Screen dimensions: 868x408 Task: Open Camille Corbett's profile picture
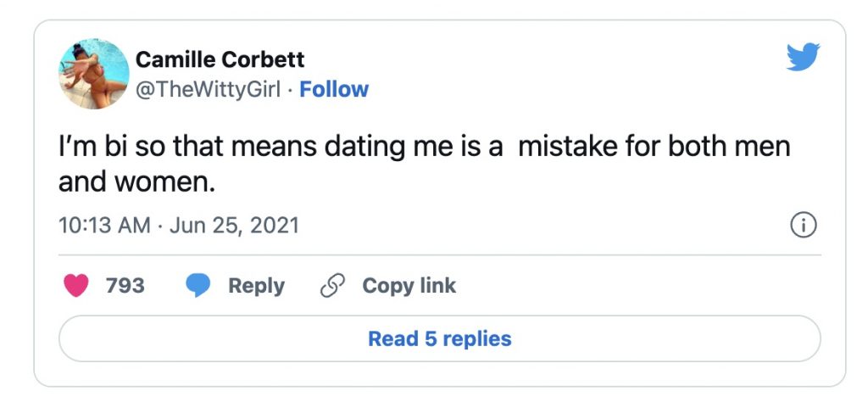pyautogui.click(x=94, y=74)
